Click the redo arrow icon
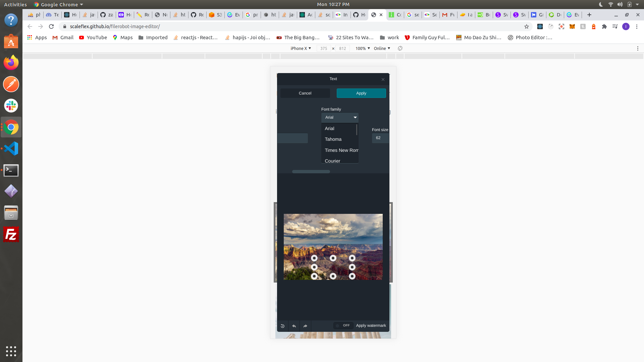Viewport: 644px width, 362px height. click(x=305, y=326)
